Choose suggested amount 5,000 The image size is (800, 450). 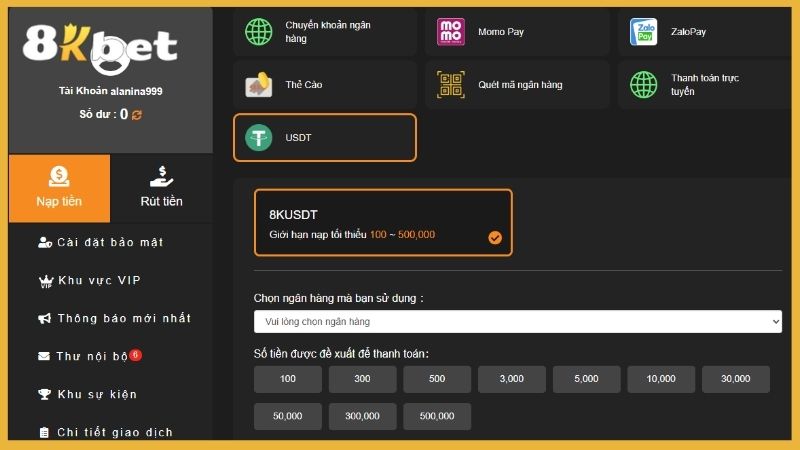[x=586, y=379]
